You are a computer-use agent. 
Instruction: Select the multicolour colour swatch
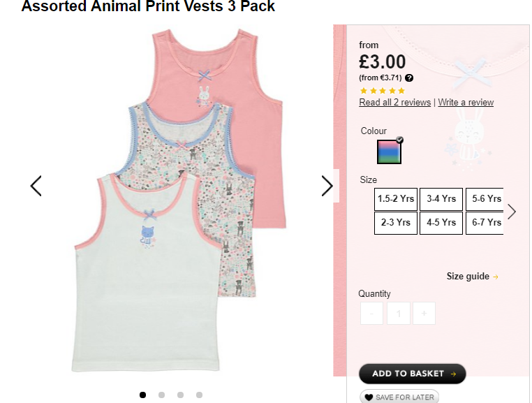(x=389, y=152)
